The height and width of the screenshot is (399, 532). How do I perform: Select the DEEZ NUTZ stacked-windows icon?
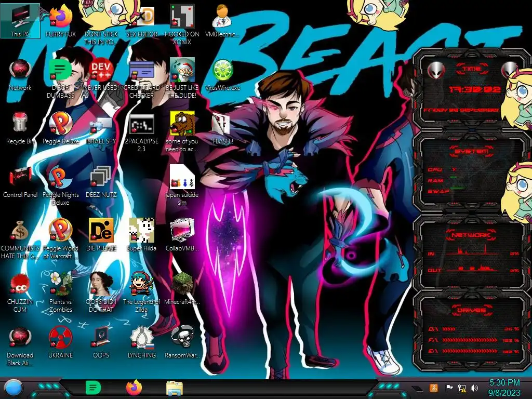coord(101,182)
